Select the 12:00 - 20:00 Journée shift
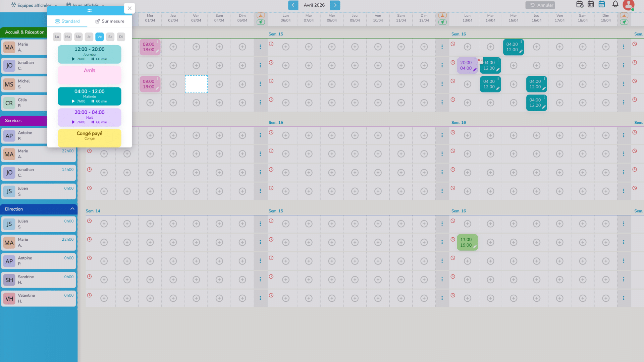 (x=90, y=54)
